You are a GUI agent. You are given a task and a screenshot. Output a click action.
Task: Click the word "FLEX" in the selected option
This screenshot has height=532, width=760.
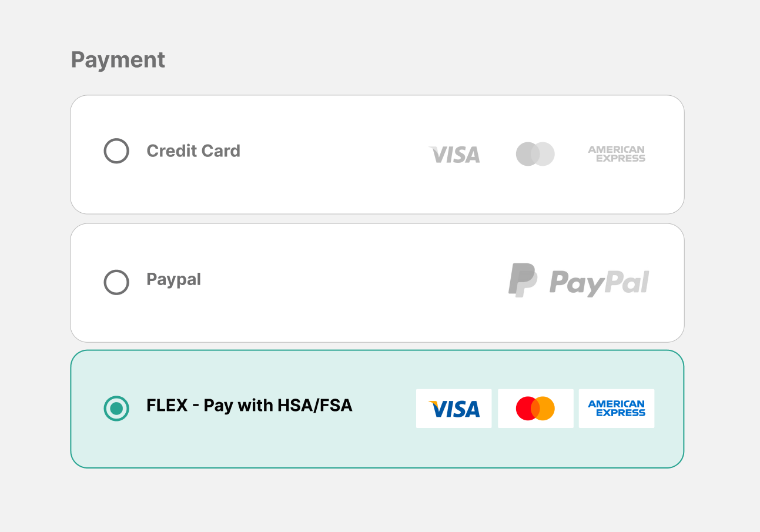(167, 406)
